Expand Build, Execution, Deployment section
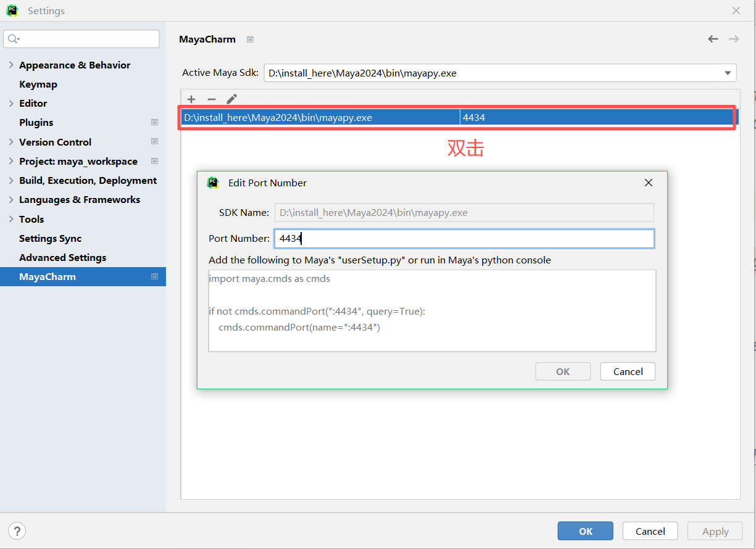Screen dimensions: 756x549 pyautogui.click(x=11, y=180)
